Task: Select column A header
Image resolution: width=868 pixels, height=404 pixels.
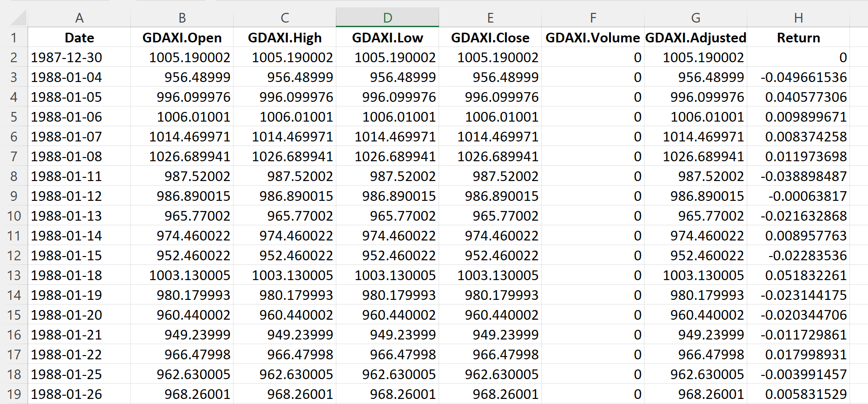Action: (79, 18)
